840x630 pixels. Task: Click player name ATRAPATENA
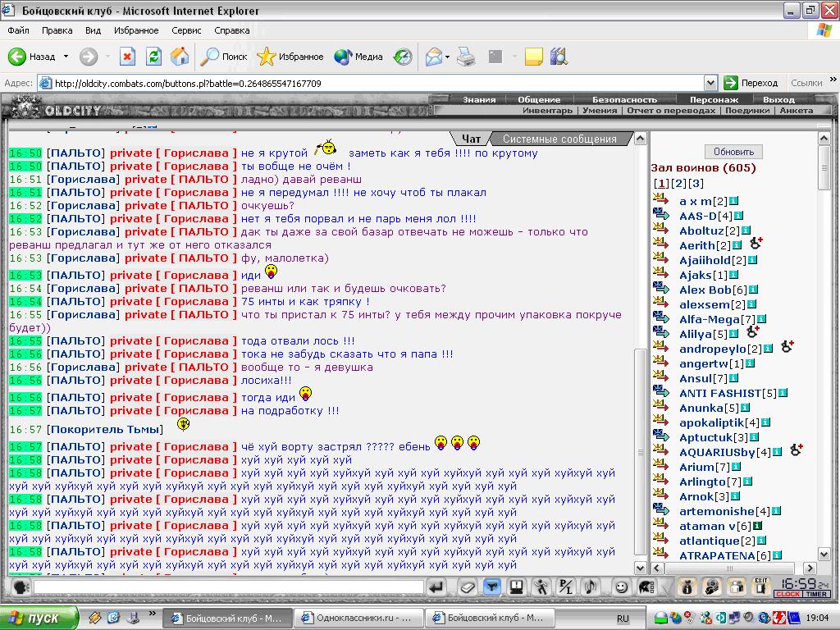717,555
